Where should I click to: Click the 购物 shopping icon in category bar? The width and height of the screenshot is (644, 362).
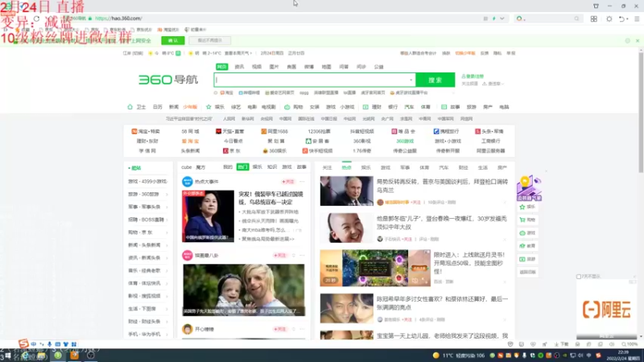click(x=287, y=107)
